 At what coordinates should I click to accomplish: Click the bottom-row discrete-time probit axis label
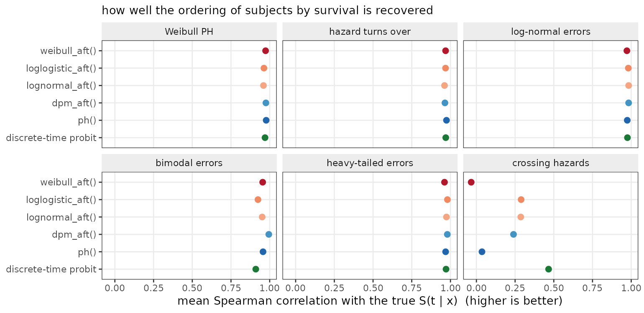(51, 269)
